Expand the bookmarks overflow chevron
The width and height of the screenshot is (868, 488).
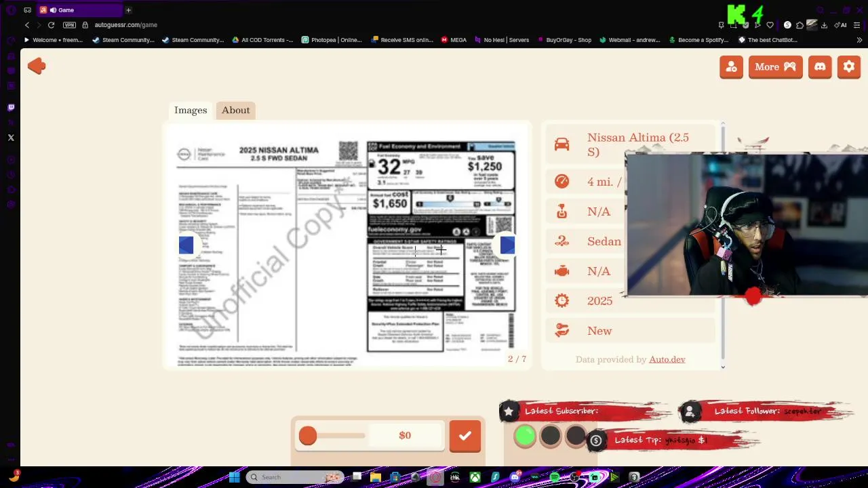pos(859,40)
